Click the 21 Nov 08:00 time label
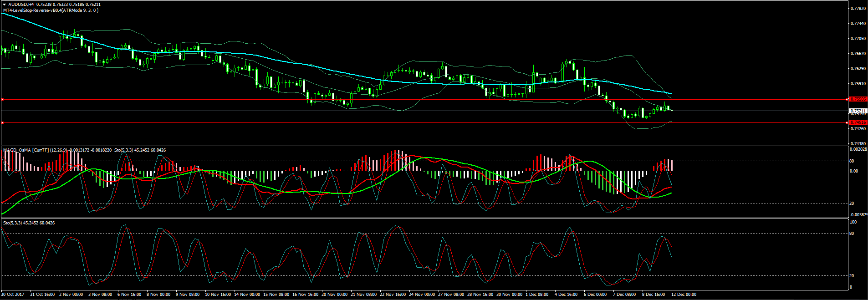Viewport: 868px width, 300px height. [x=364, y=295]
